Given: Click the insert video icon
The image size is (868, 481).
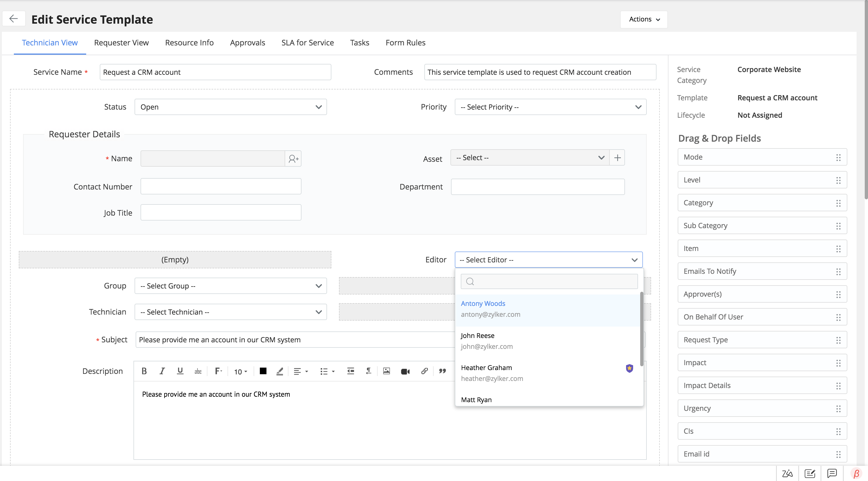Looking at the screenshot, I should [x=405, y=371].
